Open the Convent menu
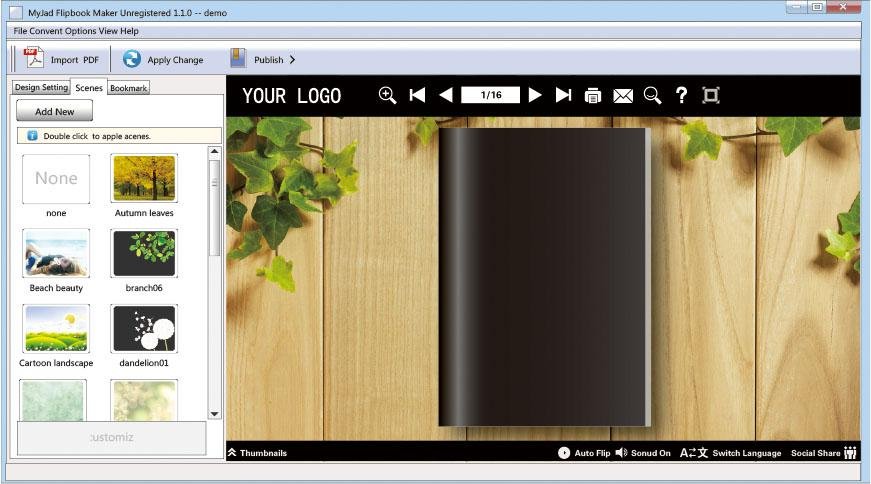The image size is (871, 484). tap(46, 31)
